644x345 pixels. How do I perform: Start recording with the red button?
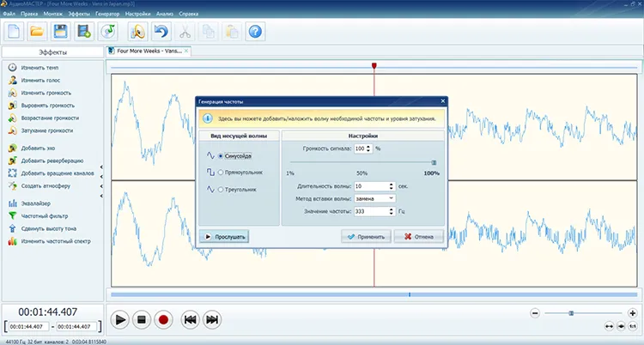pos(163,319)
